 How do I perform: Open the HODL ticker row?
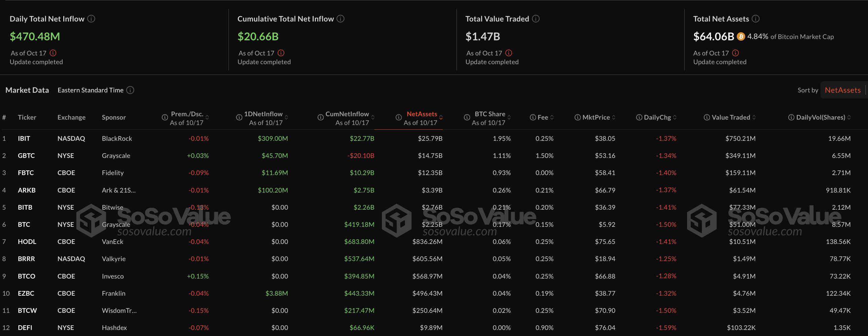click(434, 242)
